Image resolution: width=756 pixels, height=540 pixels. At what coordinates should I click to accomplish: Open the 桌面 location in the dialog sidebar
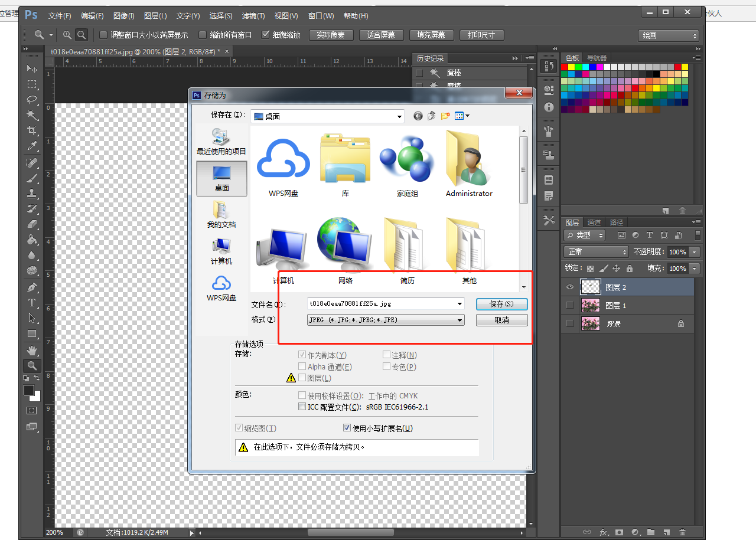pos(221,178)
